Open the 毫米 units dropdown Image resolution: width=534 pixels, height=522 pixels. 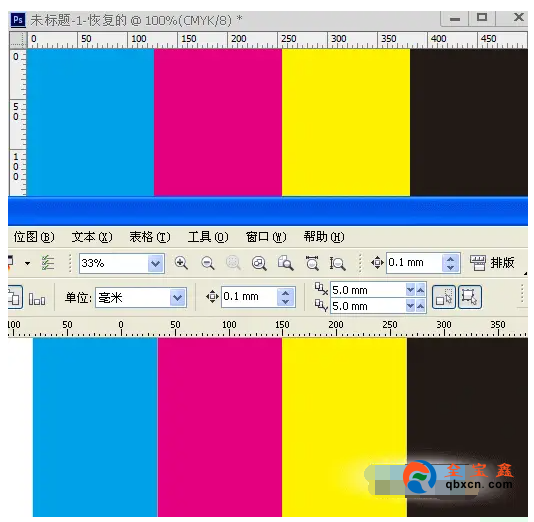[178, 298]
